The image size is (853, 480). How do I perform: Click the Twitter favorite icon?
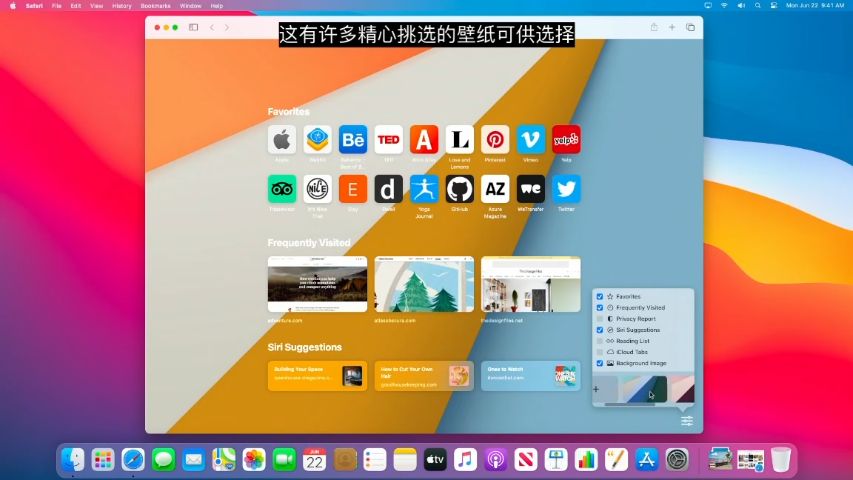pyautogui.click(x=566, y=189)
